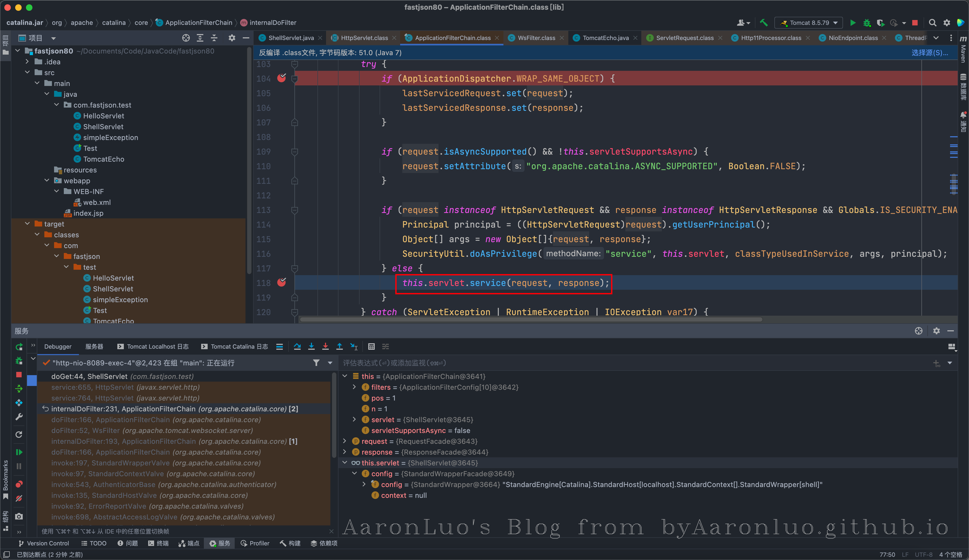Open Profiler tool window

click(255, 544)
